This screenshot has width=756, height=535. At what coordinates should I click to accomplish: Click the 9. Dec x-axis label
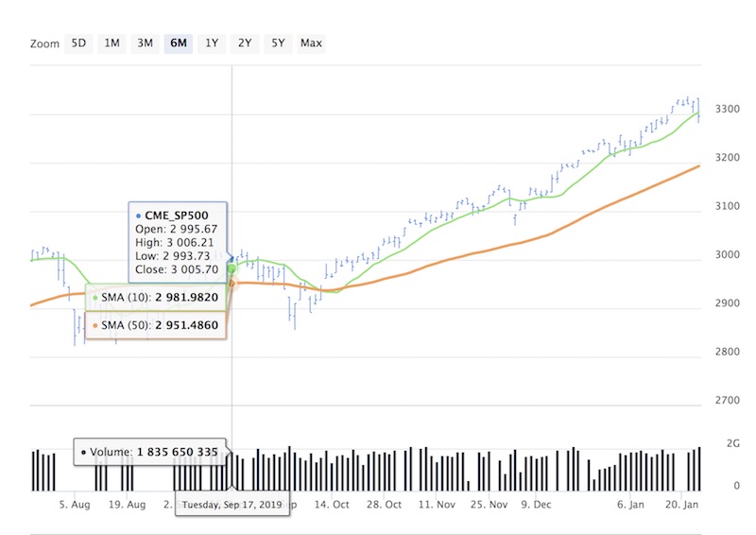click(536, 505)
